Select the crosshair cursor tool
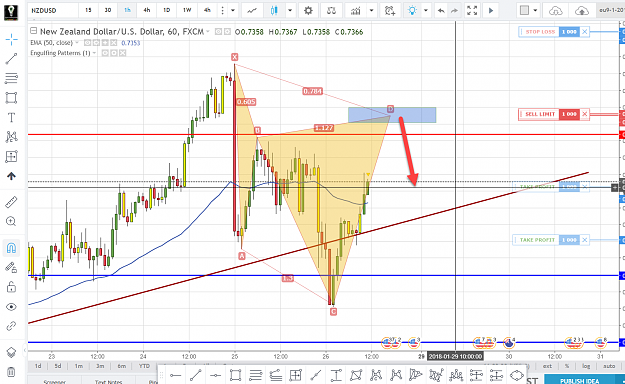This screenshot has height=384, width=625. tap(11, 39)
